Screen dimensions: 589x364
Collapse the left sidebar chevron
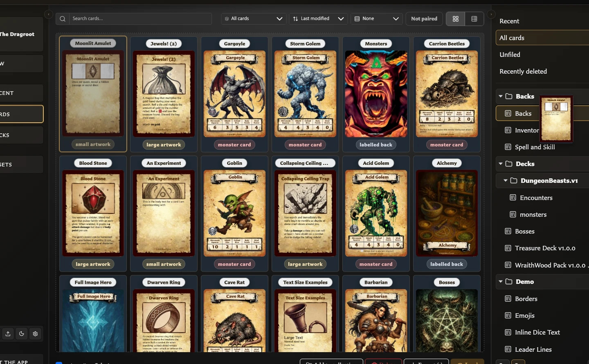pyautogui.click(x=48, y=14)
